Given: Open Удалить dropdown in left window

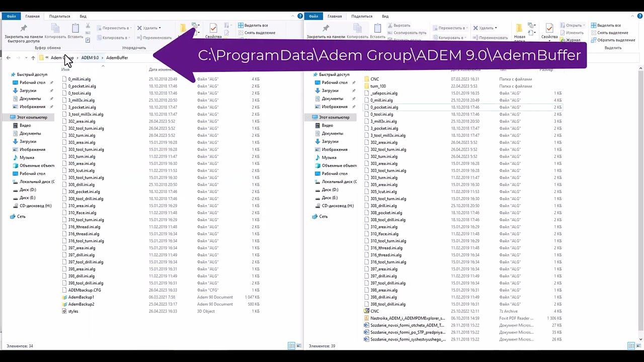Looking at the screenshot, I should (x=148, y=28).
